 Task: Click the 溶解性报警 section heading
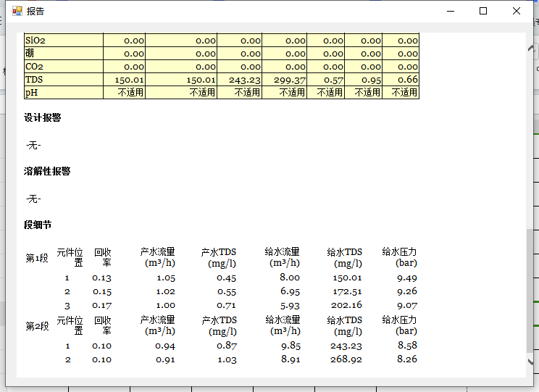[x=47, y=172]
